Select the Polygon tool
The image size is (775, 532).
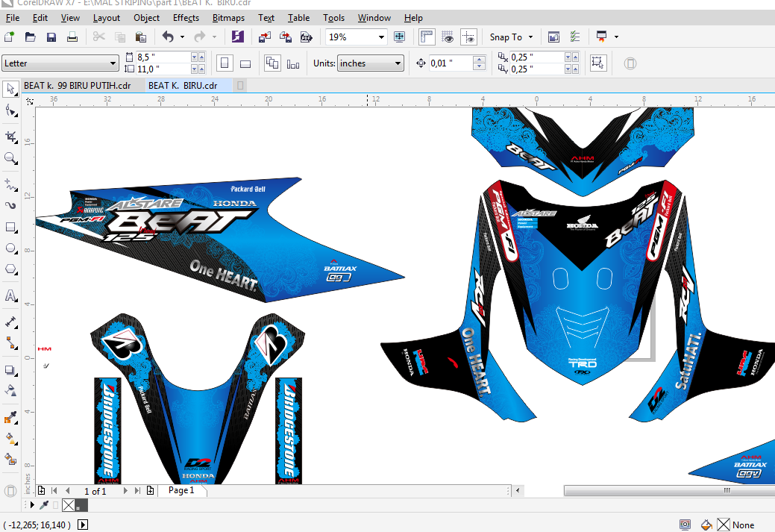10,270
